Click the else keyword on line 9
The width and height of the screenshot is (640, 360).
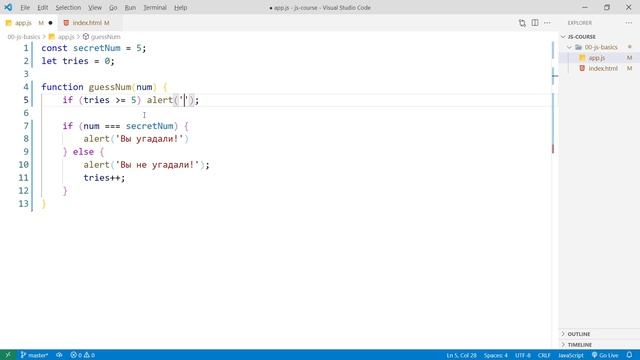coord(83,152)
